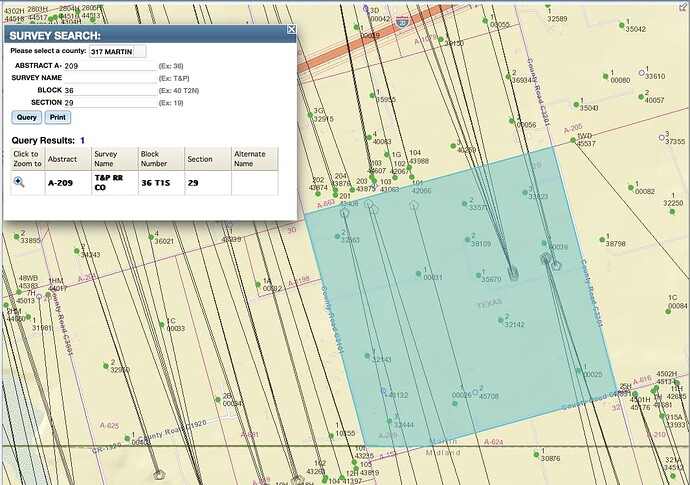690x485 pixels.
Task: Click the expand map icon in top-right corner
Action: [x=683, y=6]
